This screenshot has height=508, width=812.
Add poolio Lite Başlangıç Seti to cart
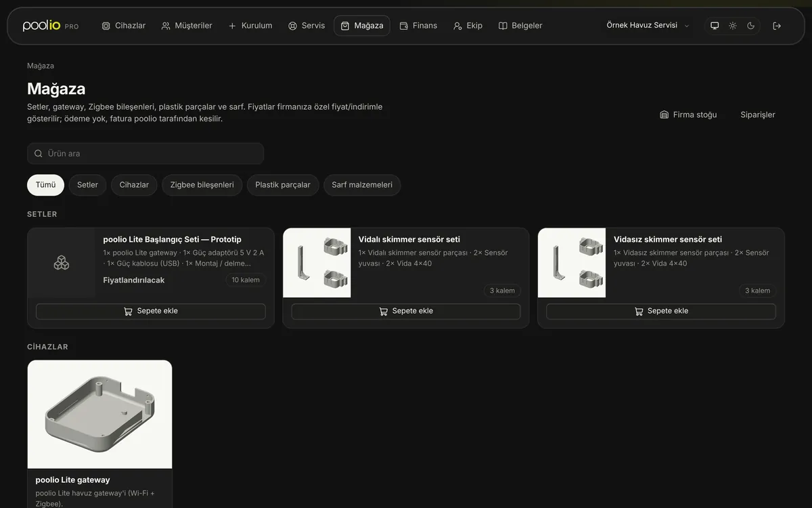151,311
